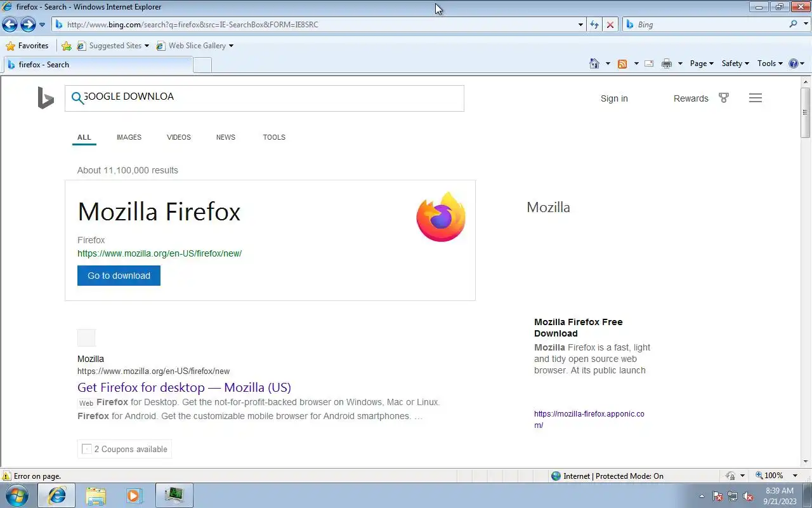Click the Read Mail envelope icon
The image size is (812, 508).
coord(649,63)
